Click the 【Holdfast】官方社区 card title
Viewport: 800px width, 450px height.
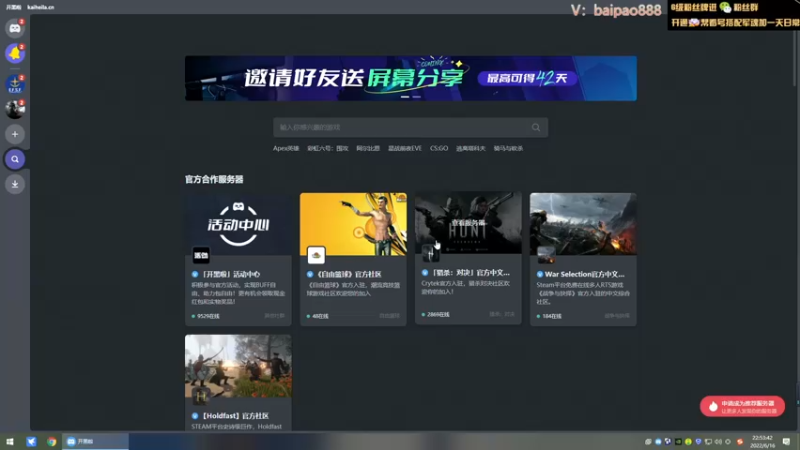[x=235, y=416]
